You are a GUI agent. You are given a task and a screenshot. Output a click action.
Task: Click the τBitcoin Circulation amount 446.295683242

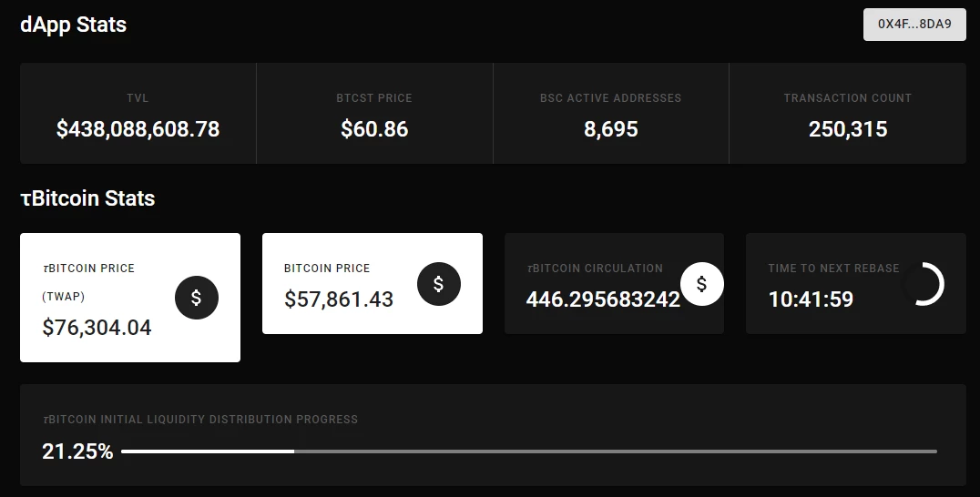(603, 299)
